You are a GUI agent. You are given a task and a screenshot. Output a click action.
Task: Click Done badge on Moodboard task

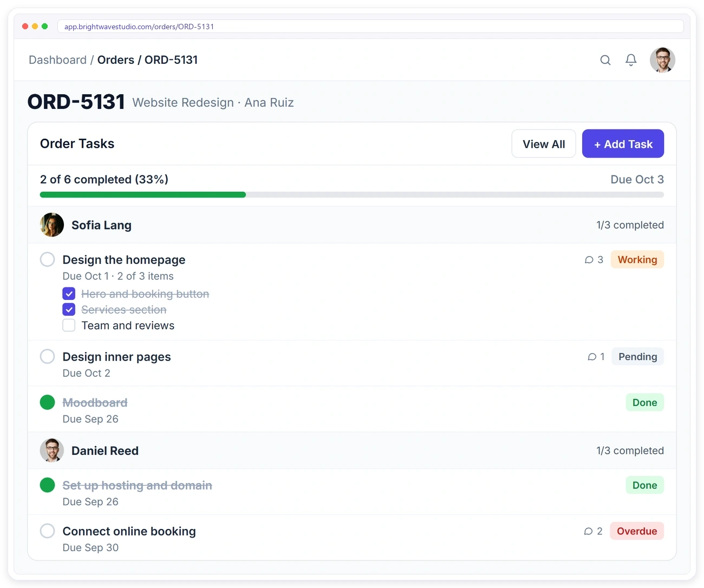(x=645, y=402)
